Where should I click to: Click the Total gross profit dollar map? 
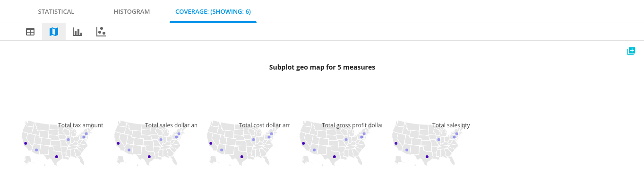pyautogui.click(x=334, y=142)
